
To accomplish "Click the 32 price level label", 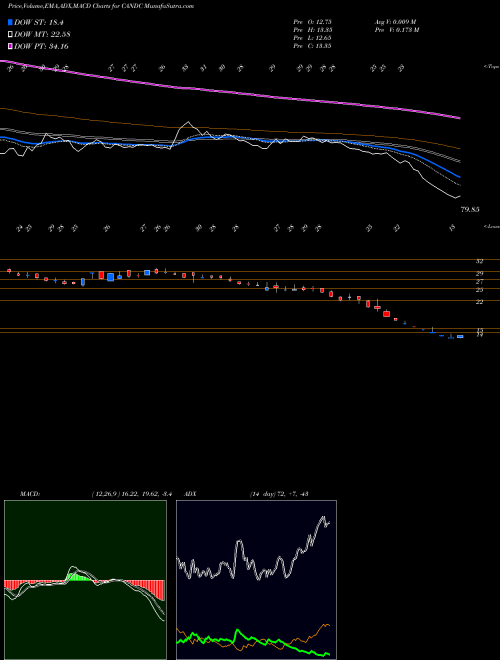I will pyautogui.click(x=479, y=261).
